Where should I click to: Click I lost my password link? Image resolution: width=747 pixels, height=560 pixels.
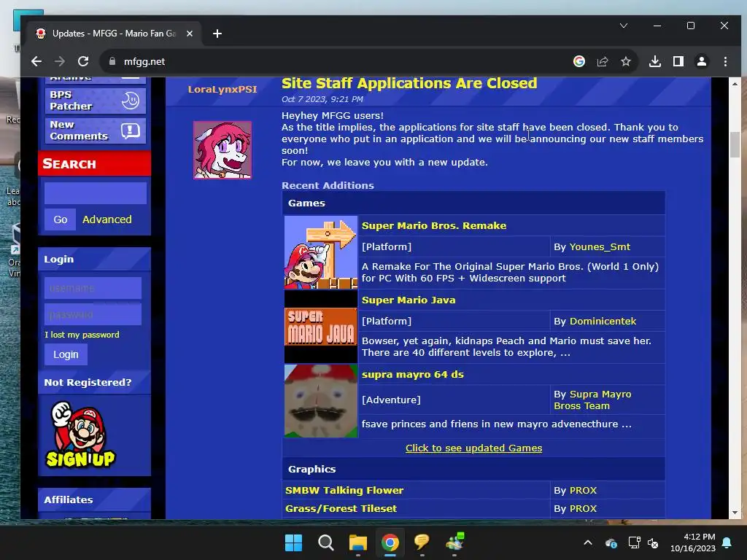pos(82,335)
